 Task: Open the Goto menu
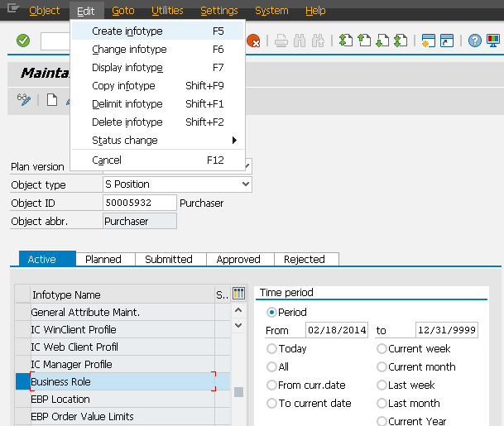point(123,11)
